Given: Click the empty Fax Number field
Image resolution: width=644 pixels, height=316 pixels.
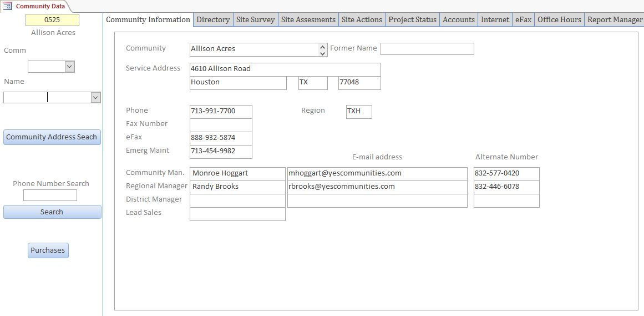Looking at the screenshot, I should [221, 124].
